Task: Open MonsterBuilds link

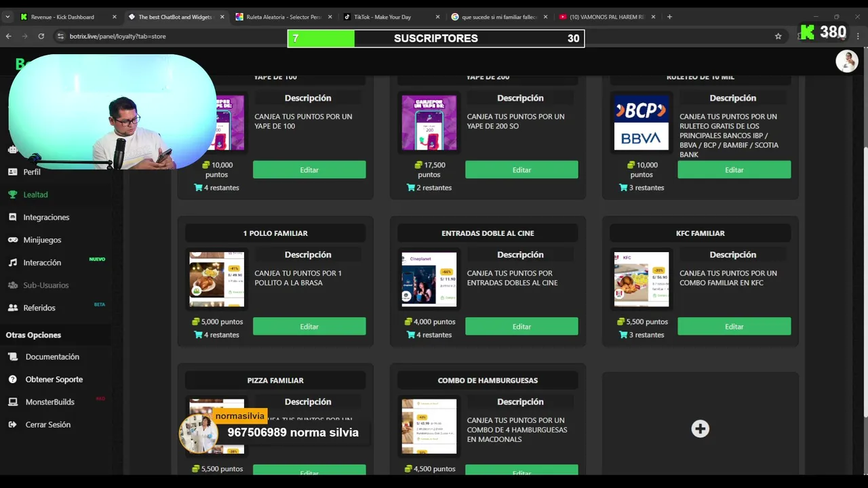Action: point(50,402)
